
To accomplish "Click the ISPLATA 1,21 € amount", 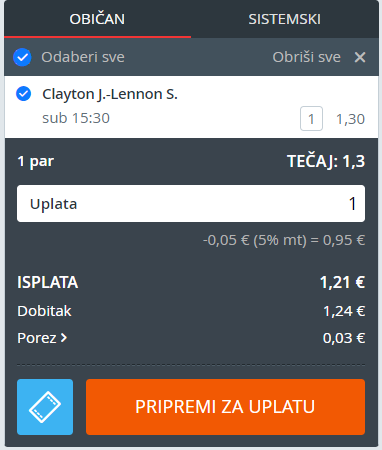I will [x=342, y=282].
